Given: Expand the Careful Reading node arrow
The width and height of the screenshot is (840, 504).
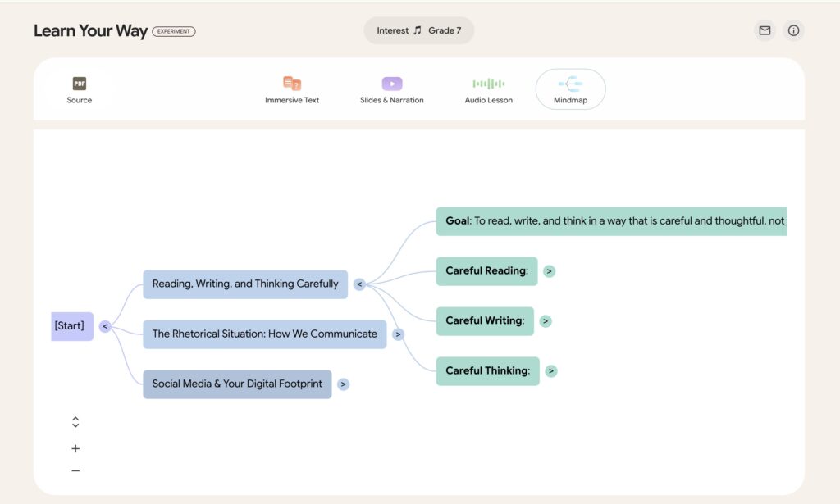Looking at the screenshot, I should [549, 271].
